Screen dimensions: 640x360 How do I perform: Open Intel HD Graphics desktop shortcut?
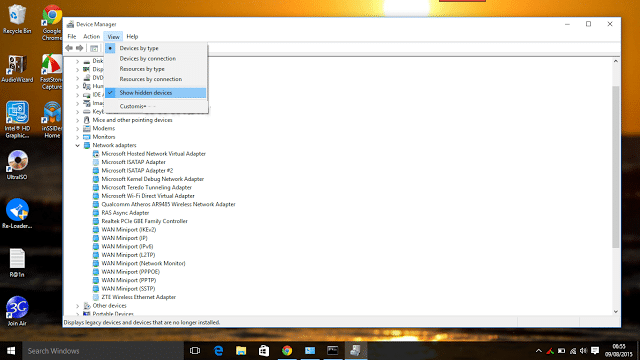click(x=17, y=120)
